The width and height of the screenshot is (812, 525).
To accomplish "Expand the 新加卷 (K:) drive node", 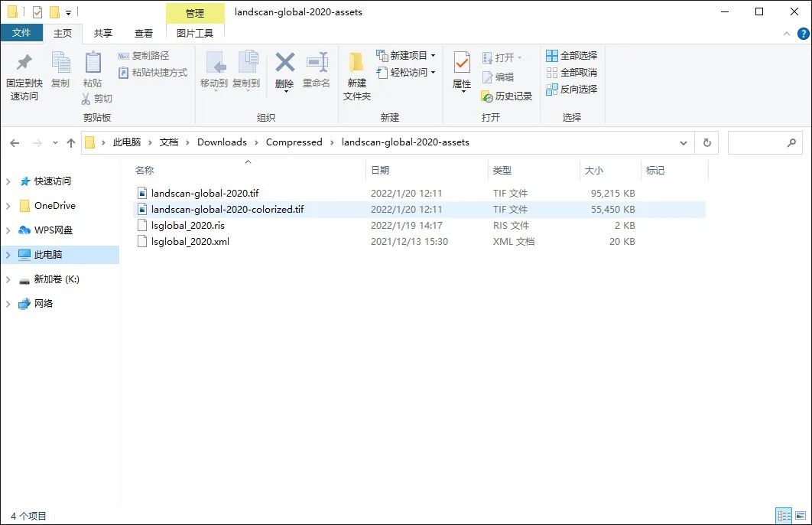I will pos(8,279).
